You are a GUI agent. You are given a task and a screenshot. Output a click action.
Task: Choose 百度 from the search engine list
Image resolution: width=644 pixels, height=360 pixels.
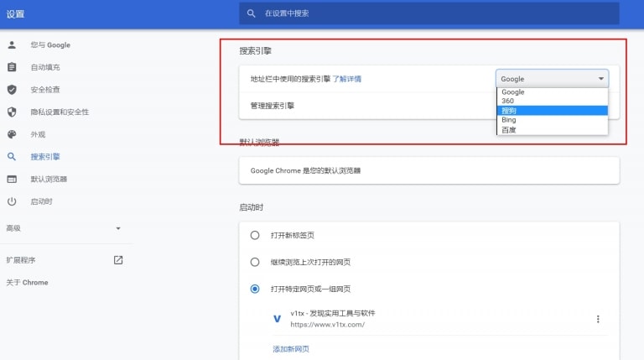tap(552, 130)
